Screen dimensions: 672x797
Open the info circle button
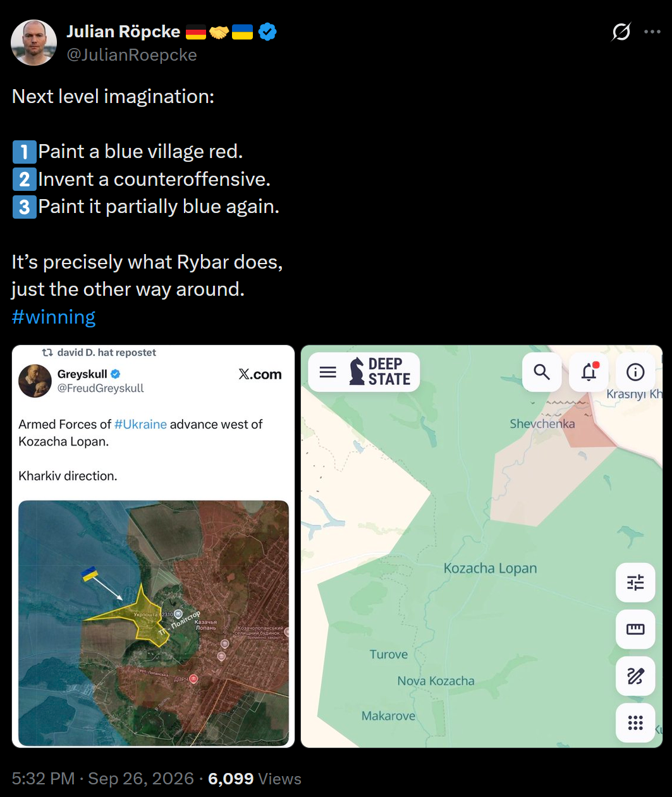635,372
